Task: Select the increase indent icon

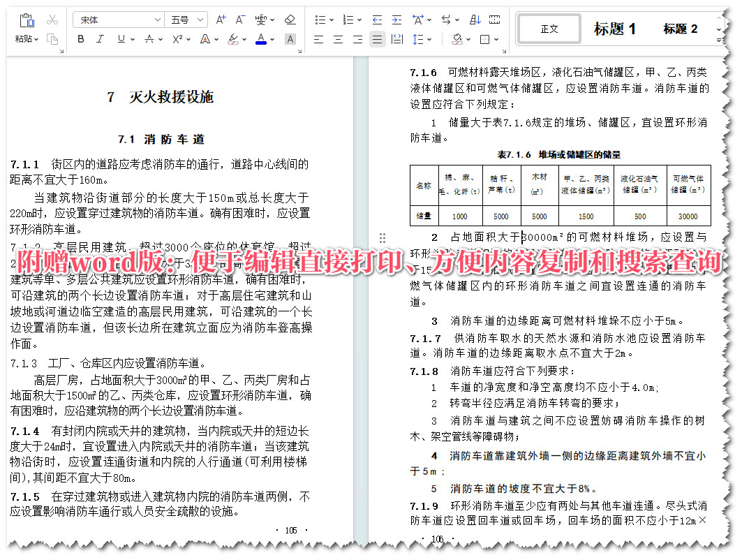Action: tap(396, 19)
